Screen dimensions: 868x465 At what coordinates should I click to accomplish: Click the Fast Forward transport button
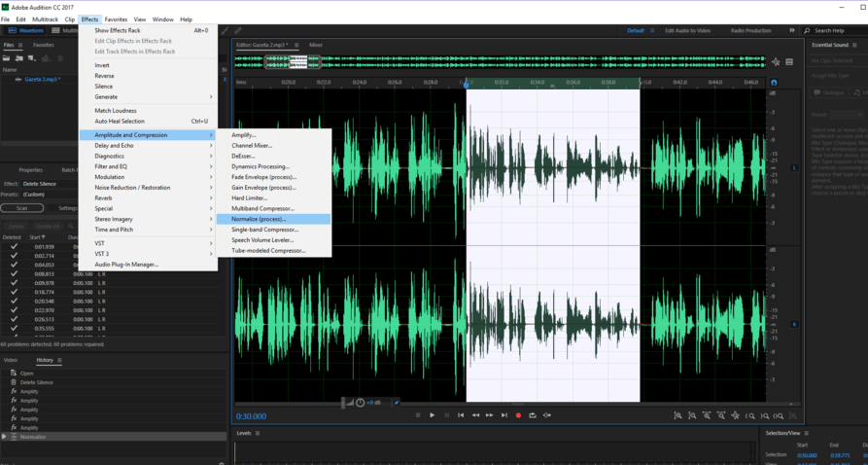[x=489, y=415]
